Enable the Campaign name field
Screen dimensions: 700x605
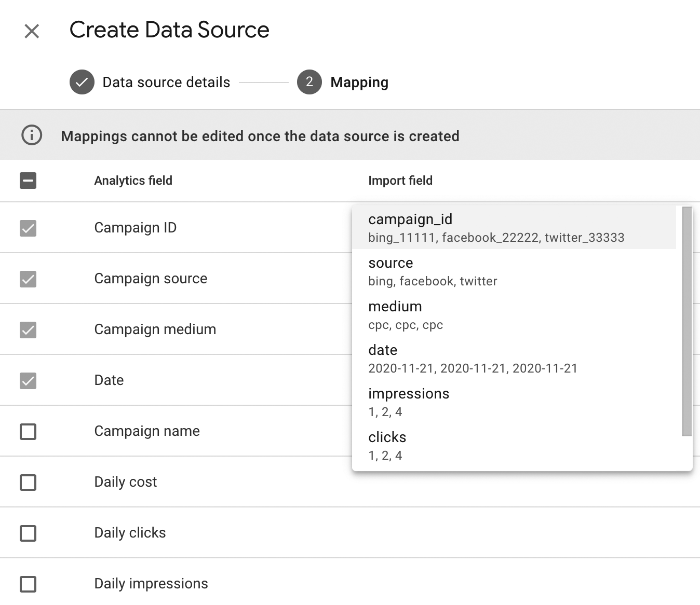coord(28,431)
